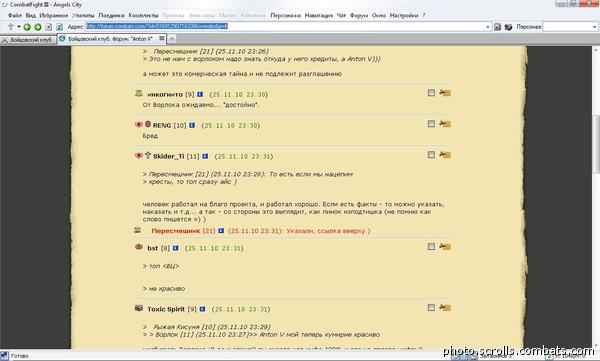Click delete-post icon on Skider_Tl's post
Screen dimensions: 600x361
pos(445,155)
